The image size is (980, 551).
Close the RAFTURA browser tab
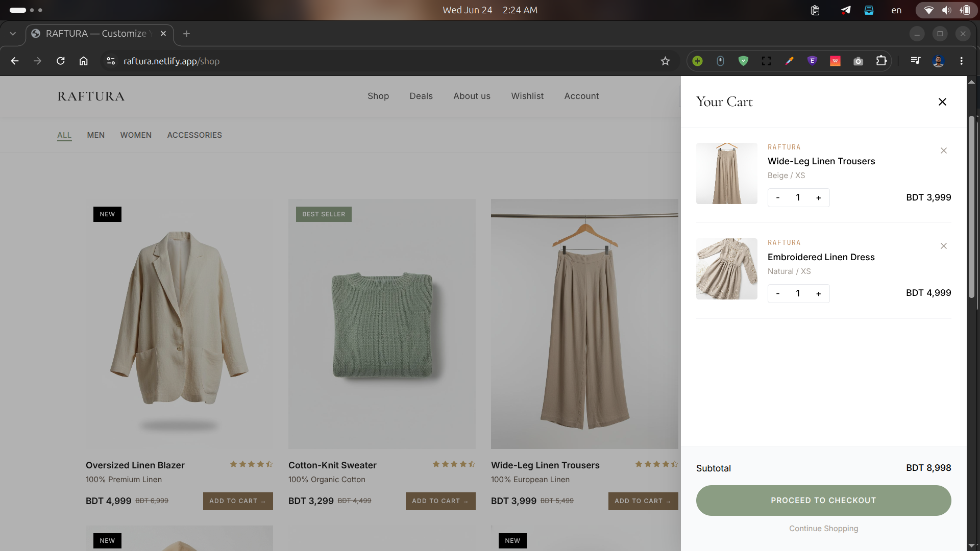pos(163,34)
